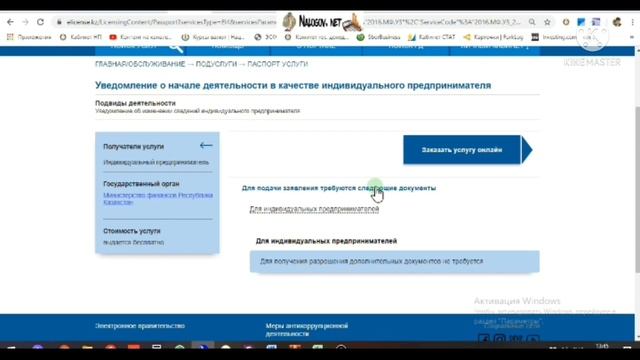Click the Заказать услугу онлайн button
The width and height of the screenshot is (640, 360).
pos(468,150)
